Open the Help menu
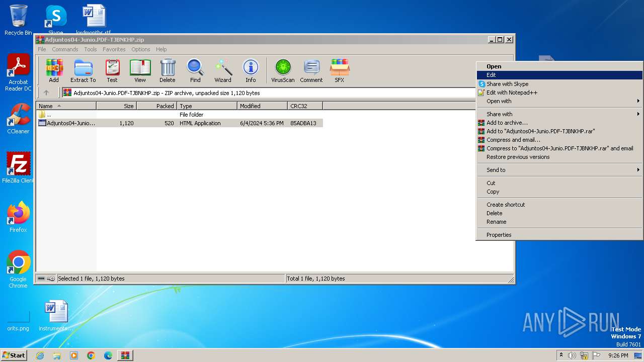The image size is (644, 362). click(x=161, y=49)
